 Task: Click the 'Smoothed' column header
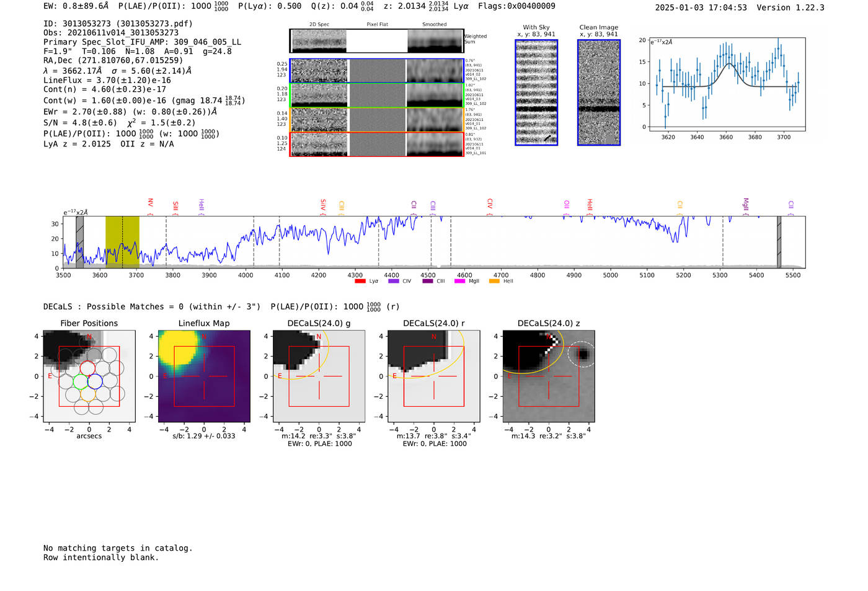(435, 24)
